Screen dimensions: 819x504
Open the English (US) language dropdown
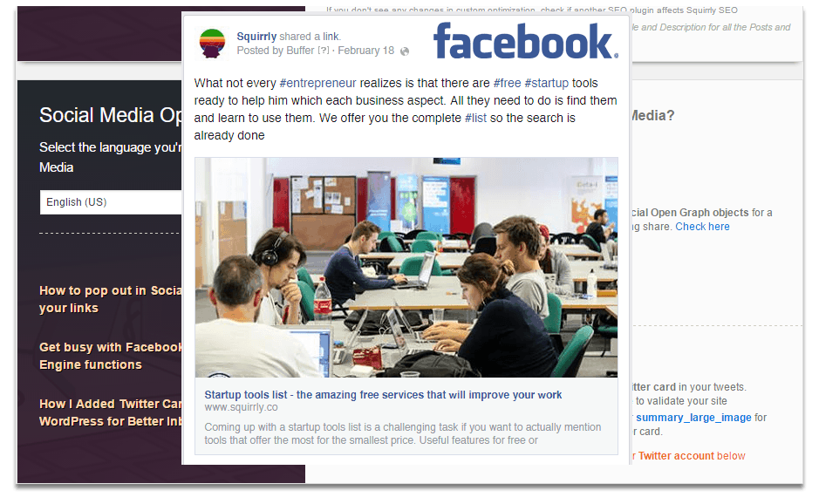(x=111, y=202)
